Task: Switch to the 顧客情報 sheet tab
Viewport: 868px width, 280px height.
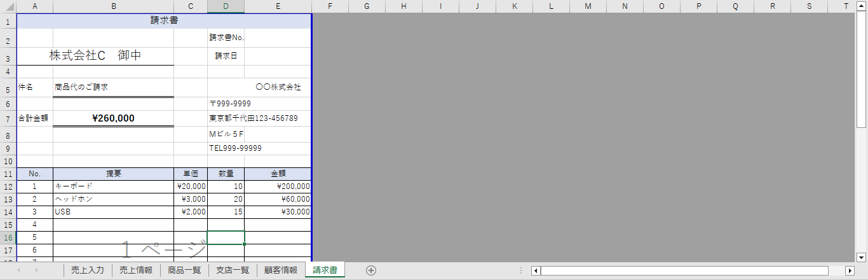Action: coord(281,270)
